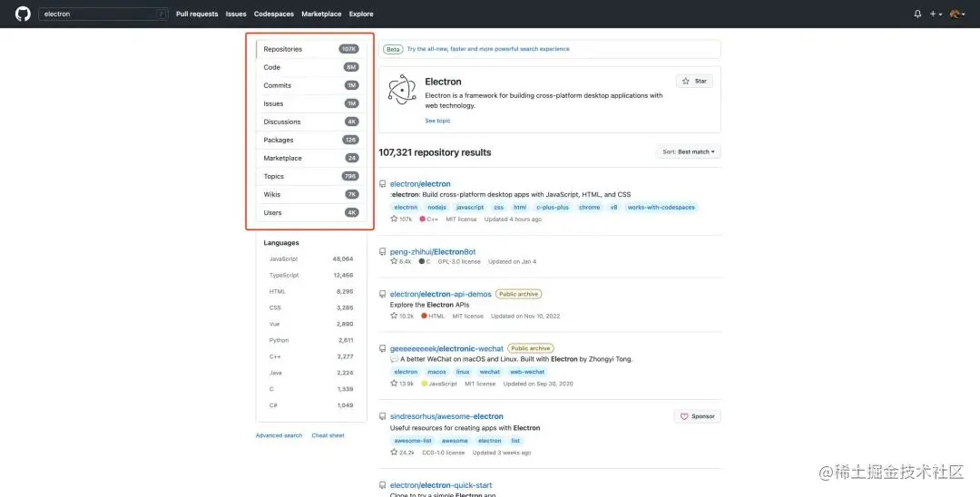Filter results by CSS language
The width and height of the screenshot is (980, 497).
[311, 307]
